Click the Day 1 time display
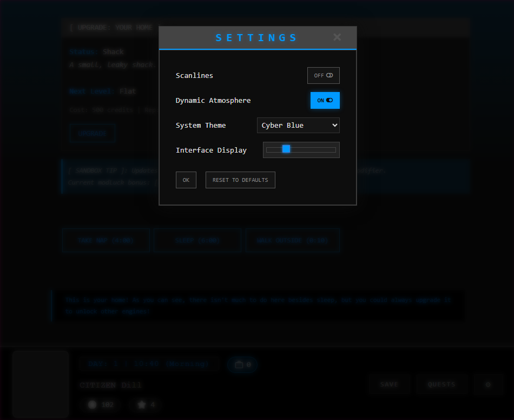The image size is (514, 420). coord(149,364)
